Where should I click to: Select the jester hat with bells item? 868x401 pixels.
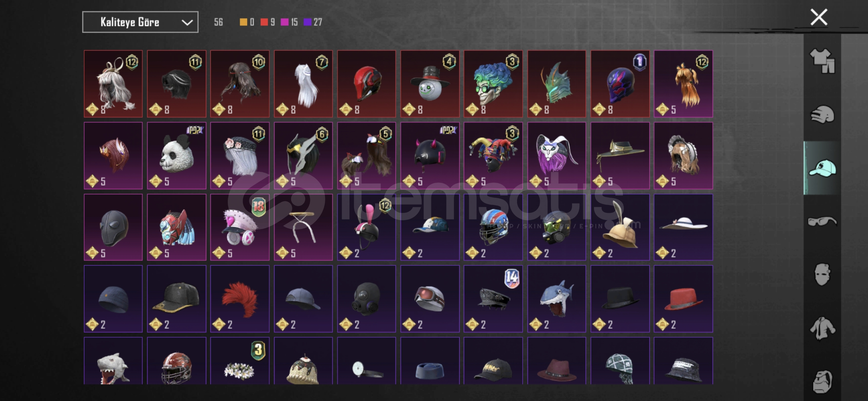[493, 156]
